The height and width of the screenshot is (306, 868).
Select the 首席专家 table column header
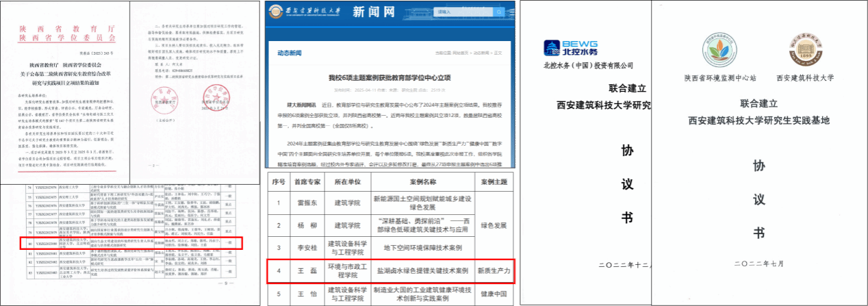tap(304, 183)
